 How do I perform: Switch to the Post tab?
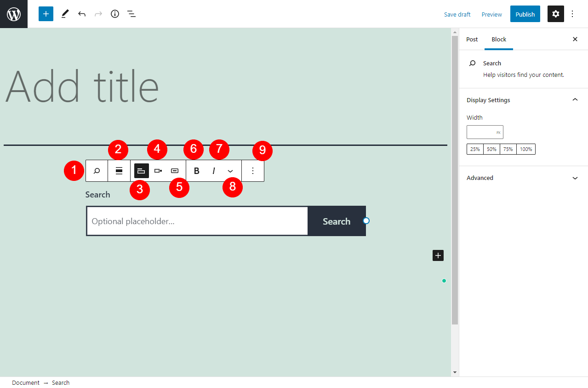click(472, 40)
